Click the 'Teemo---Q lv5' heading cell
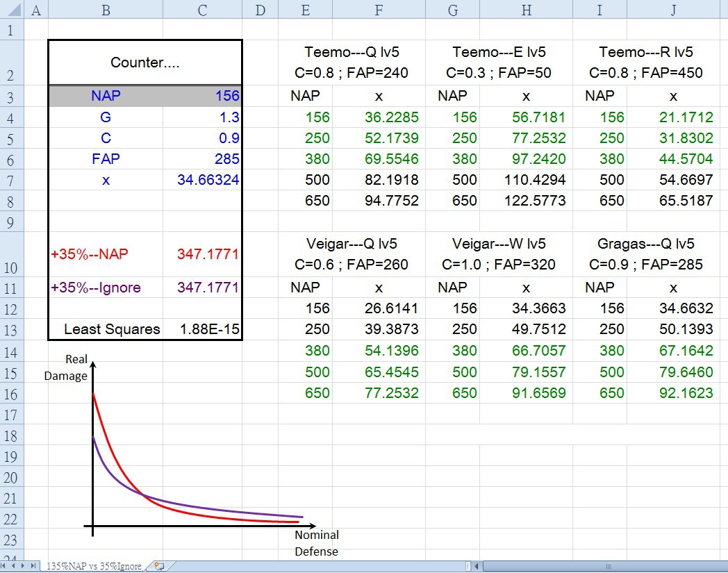The width and height of the screenshot is (728, 573). click(351, 63)
